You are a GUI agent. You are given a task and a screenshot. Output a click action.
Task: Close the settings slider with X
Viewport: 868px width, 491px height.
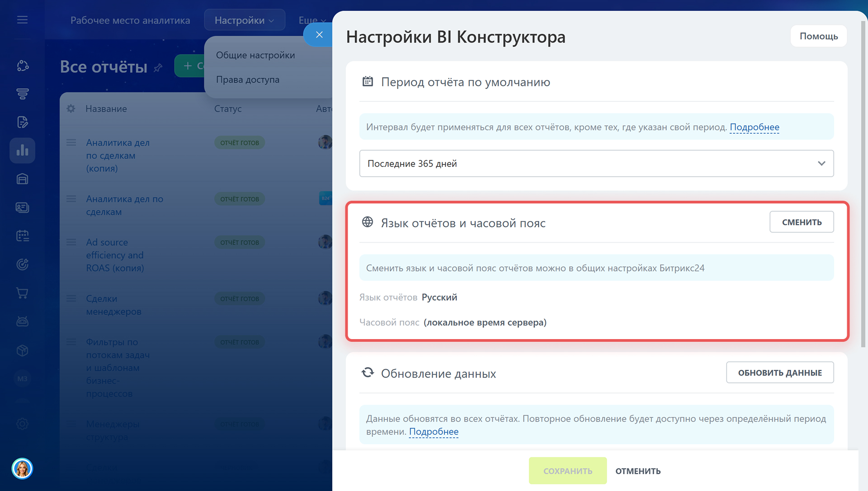click(319, 35)
